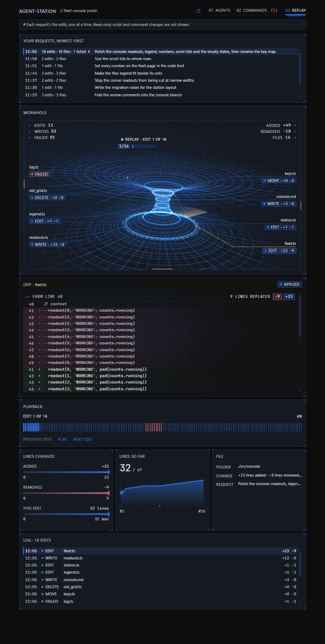
Task: Click the EDIT +1 −1 badge under station.ts
Action: tap(281, 227)
